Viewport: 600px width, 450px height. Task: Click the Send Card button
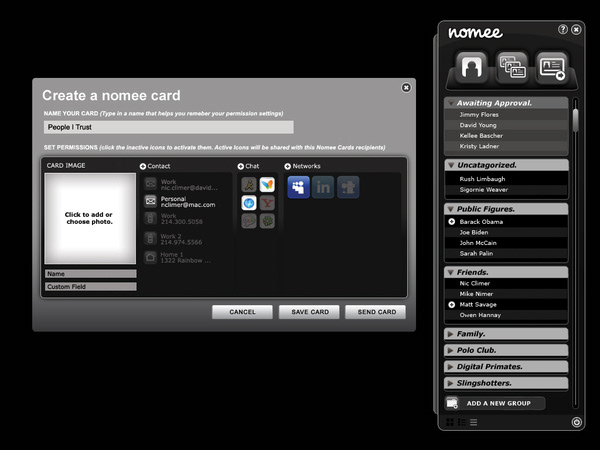pyautogui.click(x=376, y=312)
